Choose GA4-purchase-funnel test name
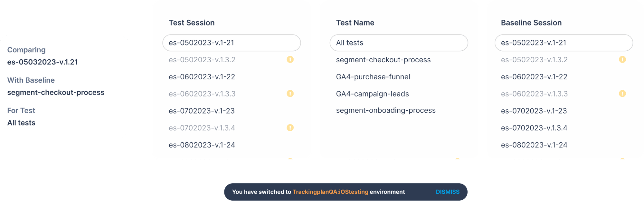This screenshot has height=211, width=644. 373,77
